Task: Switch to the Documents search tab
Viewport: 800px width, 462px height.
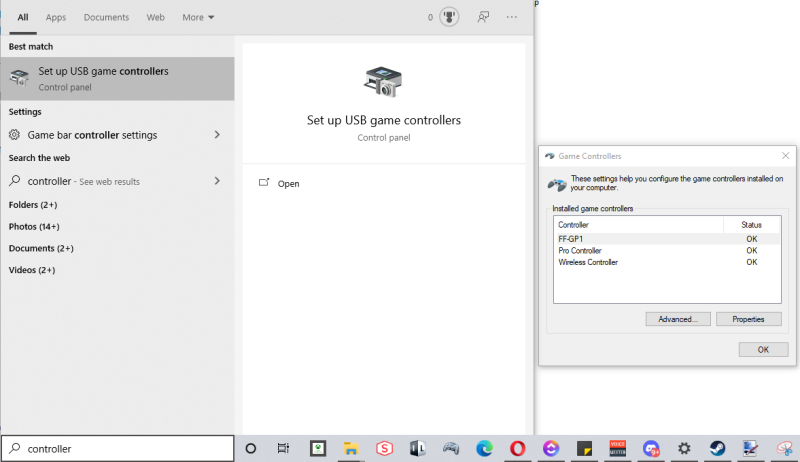Action: coord(106,17)
